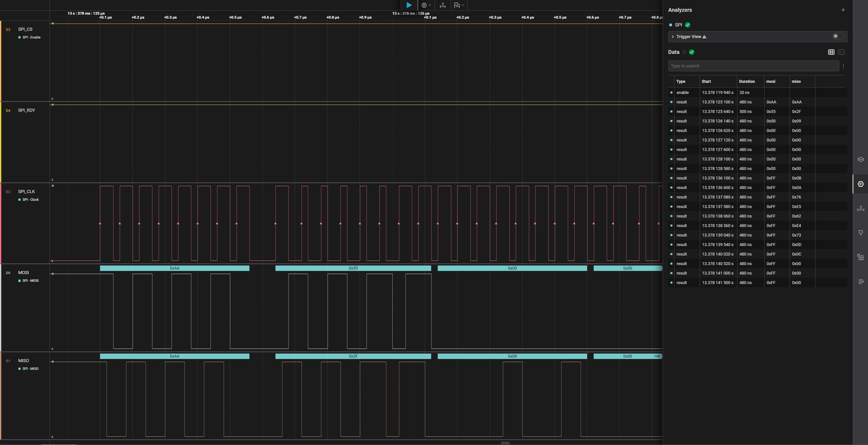Screen dimensions: 868x445
Task: Click the MOSI channel label
Action: pyautogui.click(x=23, y=273)
